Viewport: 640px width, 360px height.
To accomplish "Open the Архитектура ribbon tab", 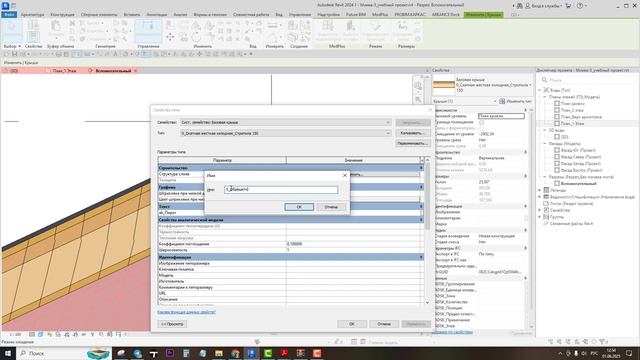I will tap(32, 15).
